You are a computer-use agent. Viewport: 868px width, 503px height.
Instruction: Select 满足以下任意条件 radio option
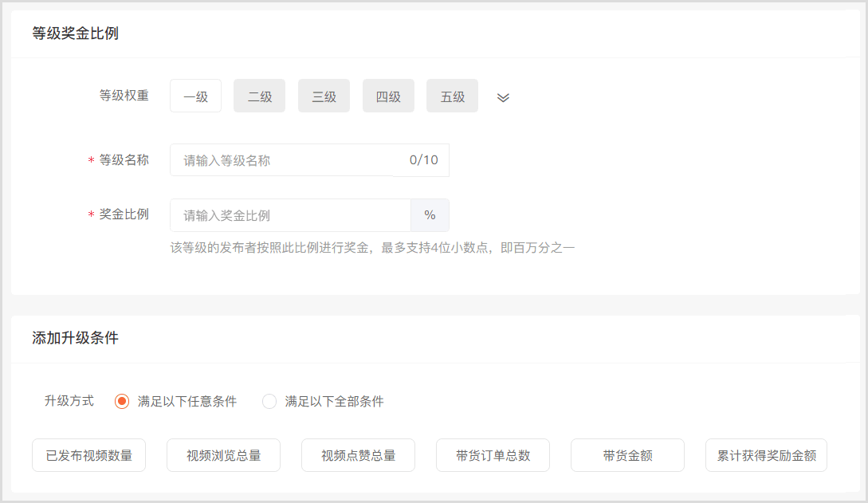click(122, 401)
